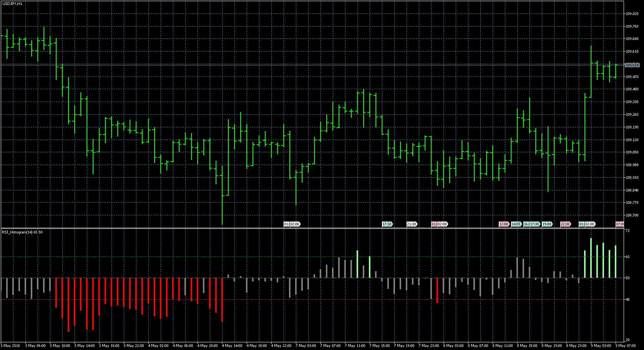Click the pink 22:30 event marker

point(565,224)
